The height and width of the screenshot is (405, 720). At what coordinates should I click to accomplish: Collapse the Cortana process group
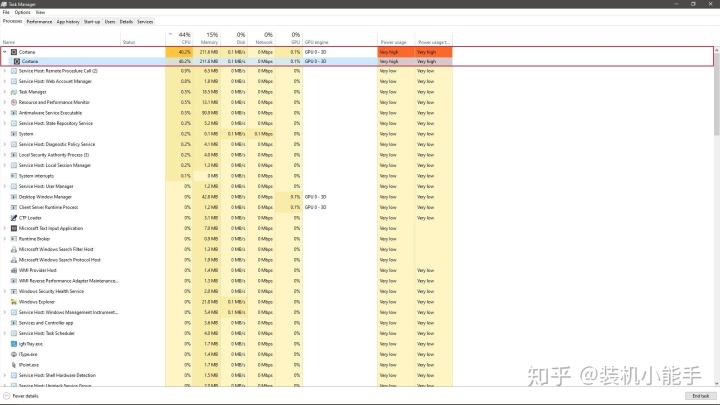pyautogui.click(x=5, y=52)
